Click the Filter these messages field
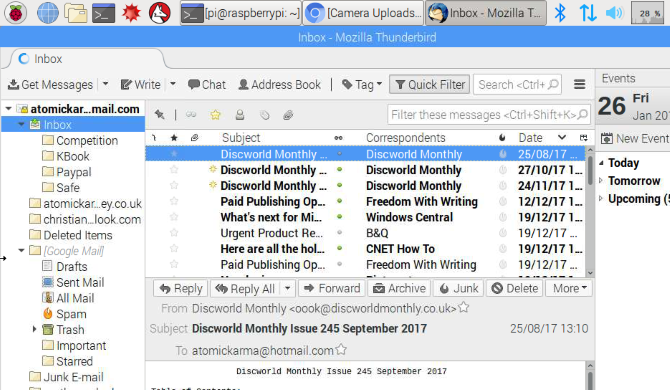 (x=489, y=114)
